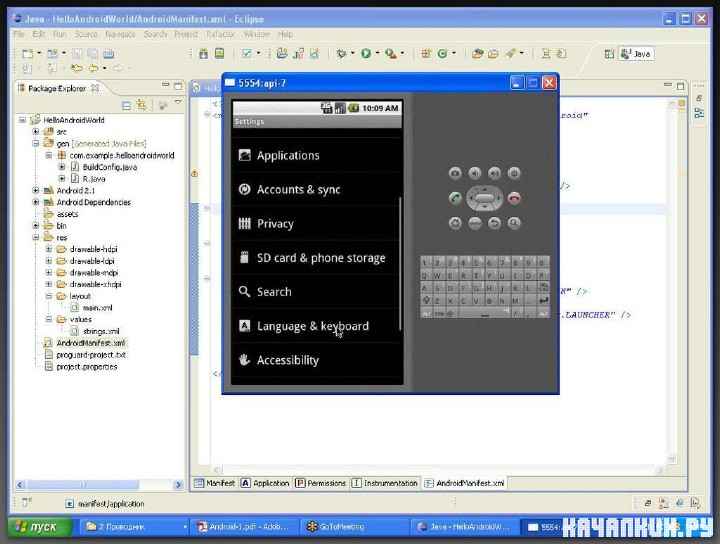Expand the Android Dependencies node
Screen dimensions: 720x544
coord(36,202)
